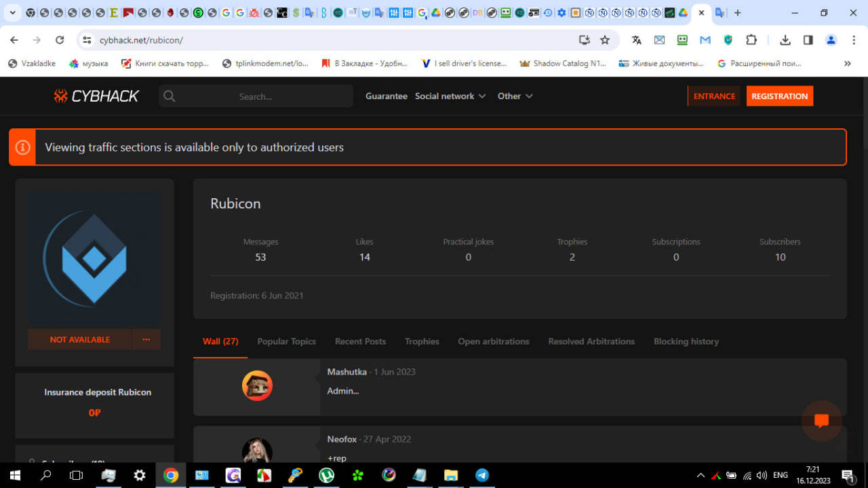Viewport: 868px width, 488px height.
Task: View the Resolved Arbitrations tab
Action: pyautogui.click(x=591, y=341)
